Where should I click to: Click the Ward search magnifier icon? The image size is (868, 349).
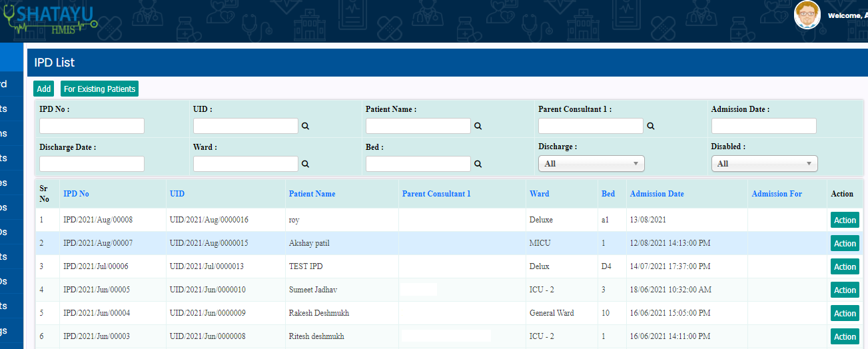point(305,164)
